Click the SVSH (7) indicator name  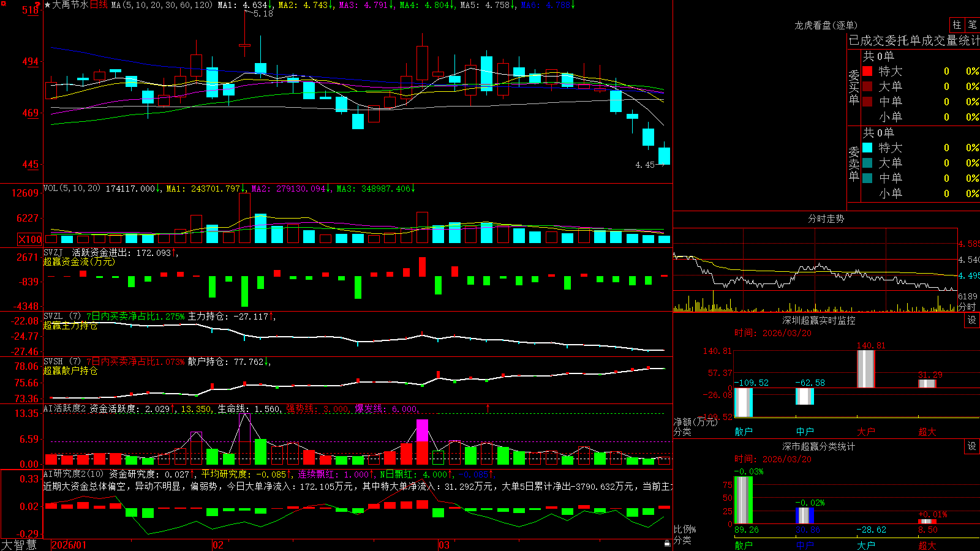coord(62,362)
